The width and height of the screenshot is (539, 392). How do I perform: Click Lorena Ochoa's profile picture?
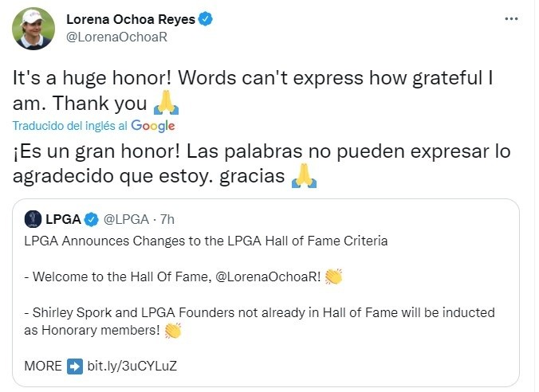click(33, 29)
